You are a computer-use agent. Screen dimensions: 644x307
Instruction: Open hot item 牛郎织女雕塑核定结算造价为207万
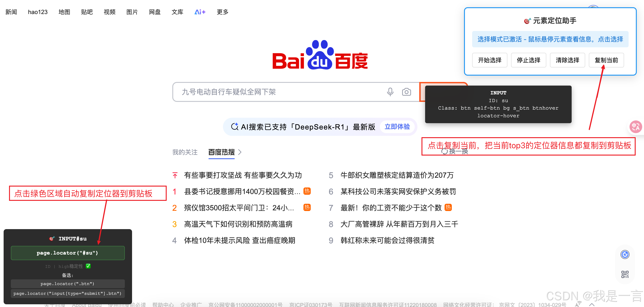397,175
